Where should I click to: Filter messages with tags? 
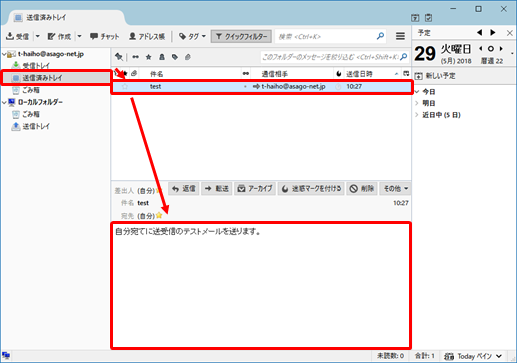(175, 57)
